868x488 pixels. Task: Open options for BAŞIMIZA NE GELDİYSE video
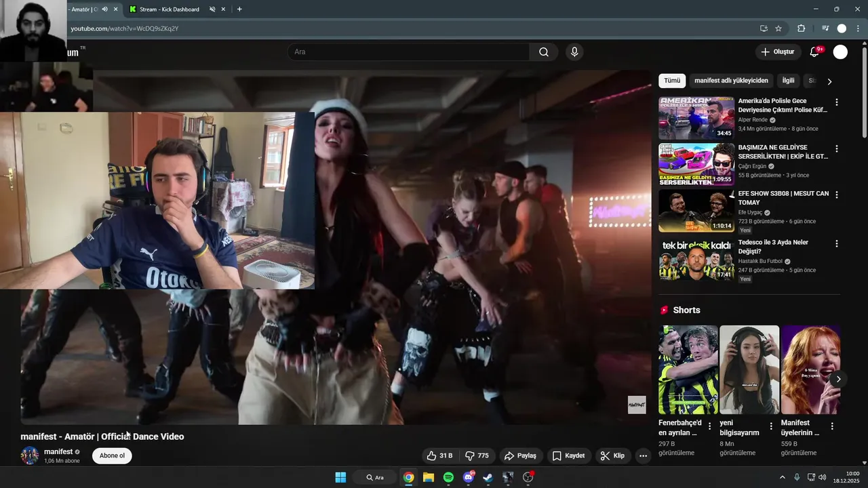(x=836, y=148)
